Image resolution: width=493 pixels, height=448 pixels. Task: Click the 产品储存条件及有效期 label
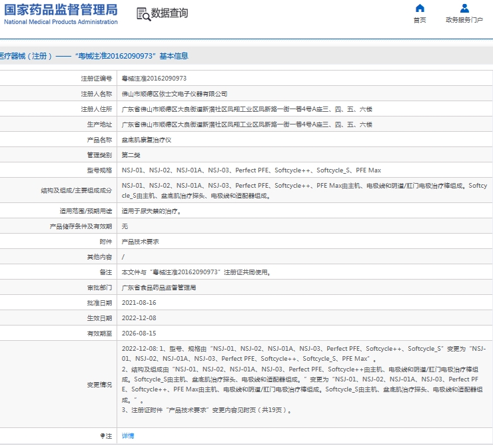point(81,226)
